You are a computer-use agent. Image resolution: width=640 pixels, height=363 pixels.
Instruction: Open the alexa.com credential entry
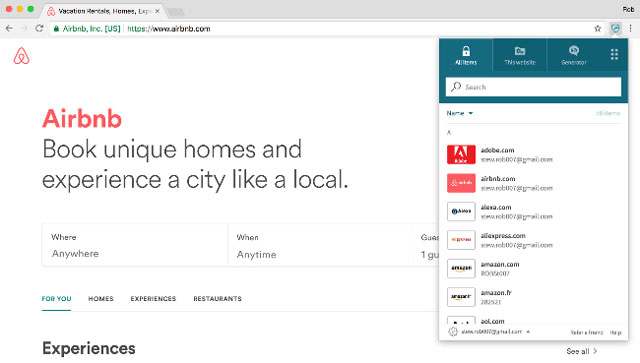[x=533, y=212]
